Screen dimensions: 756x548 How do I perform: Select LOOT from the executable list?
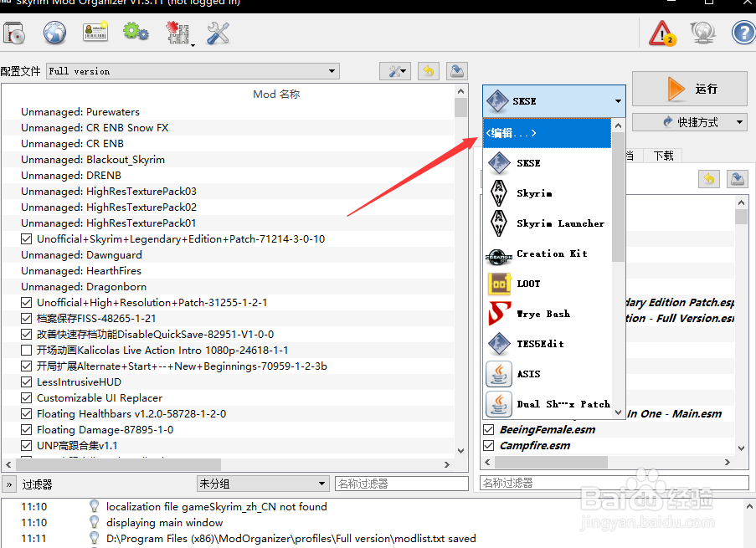coord(548,284)
